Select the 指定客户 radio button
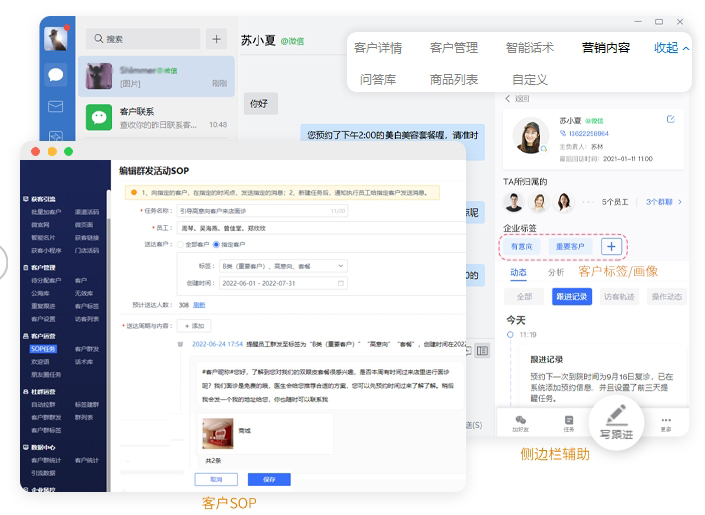Image resolution: width=705 pixels, height=515 pixels. pyautogui.click(x=214, y=244)
